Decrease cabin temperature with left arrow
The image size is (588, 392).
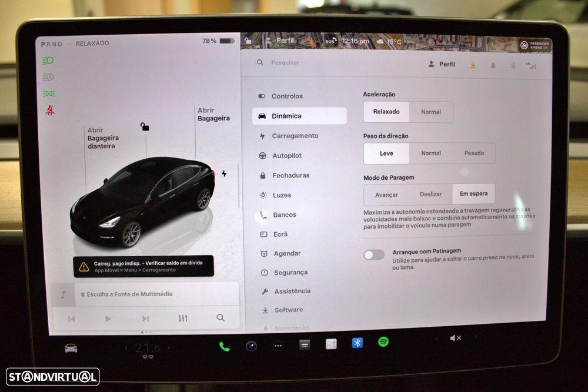point(126,348)
